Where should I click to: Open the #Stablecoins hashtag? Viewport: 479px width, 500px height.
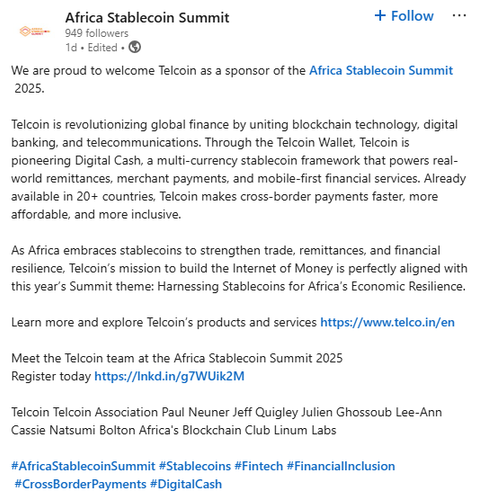(195, 466)
